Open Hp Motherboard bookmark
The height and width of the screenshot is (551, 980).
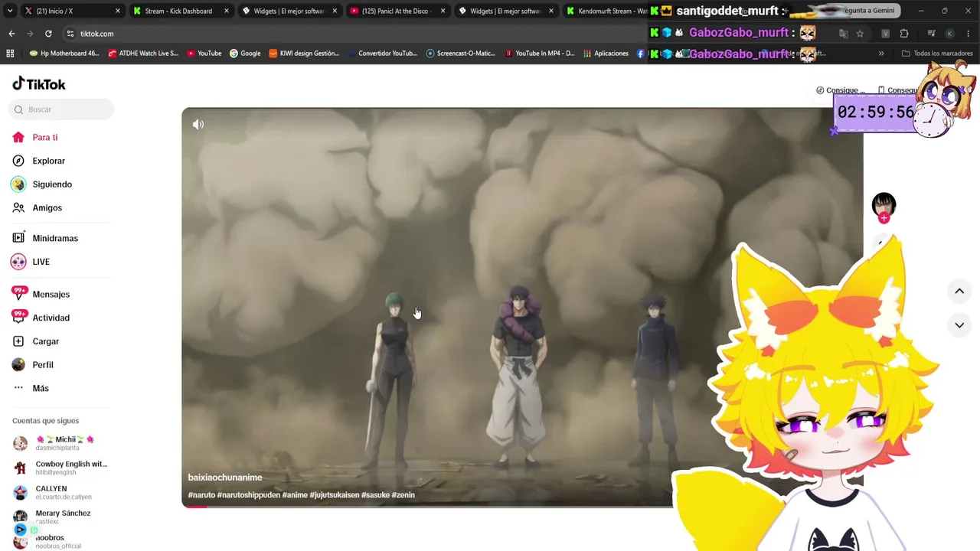point(64,54)
